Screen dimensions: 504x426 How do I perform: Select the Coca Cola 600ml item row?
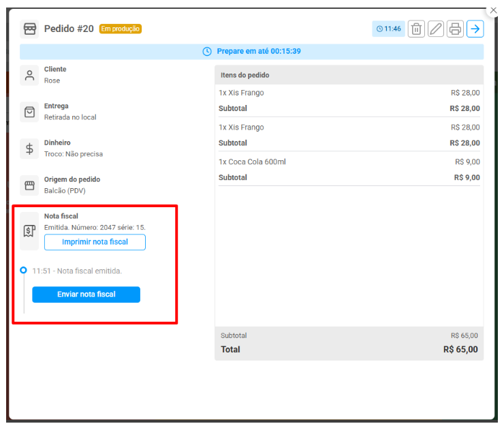(x=349, y=162)
